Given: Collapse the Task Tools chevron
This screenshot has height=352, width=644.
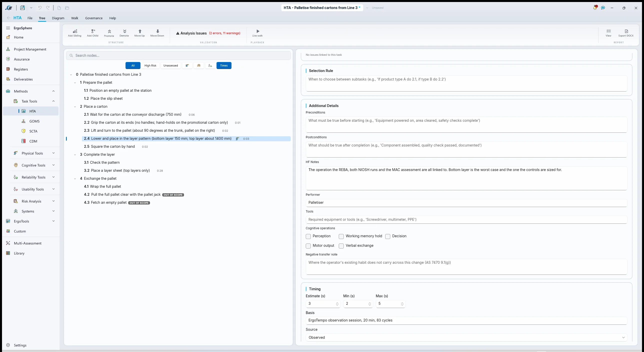Looking at the screenshot, I should (x=53, y=101).
